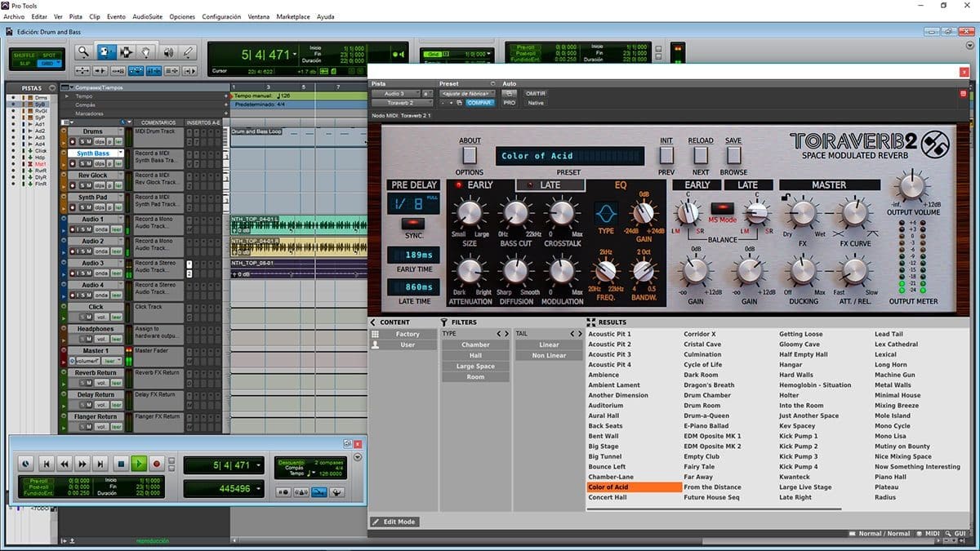Image resolution: width=980 pixels, height=551 pixels.
Task: Toggle the MS Mode switch
Action: [722, 208]
